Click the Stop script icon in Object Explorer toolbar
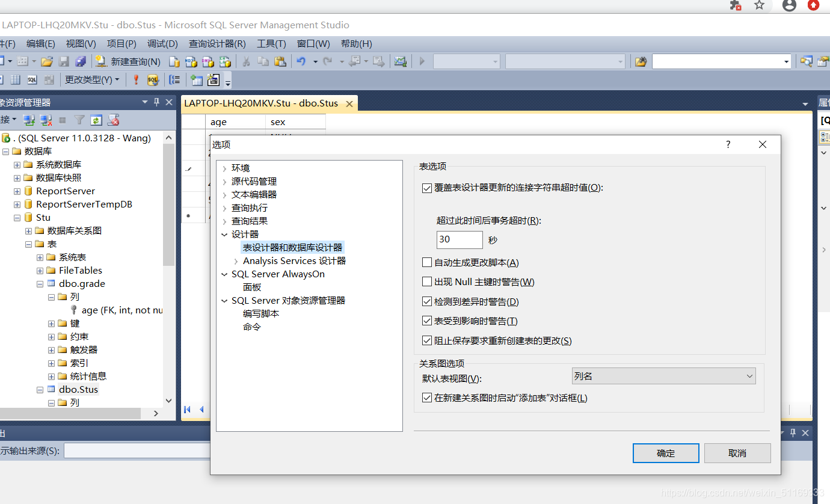The width and height of the screenshot is (830, 504). (x=63, y=120)
